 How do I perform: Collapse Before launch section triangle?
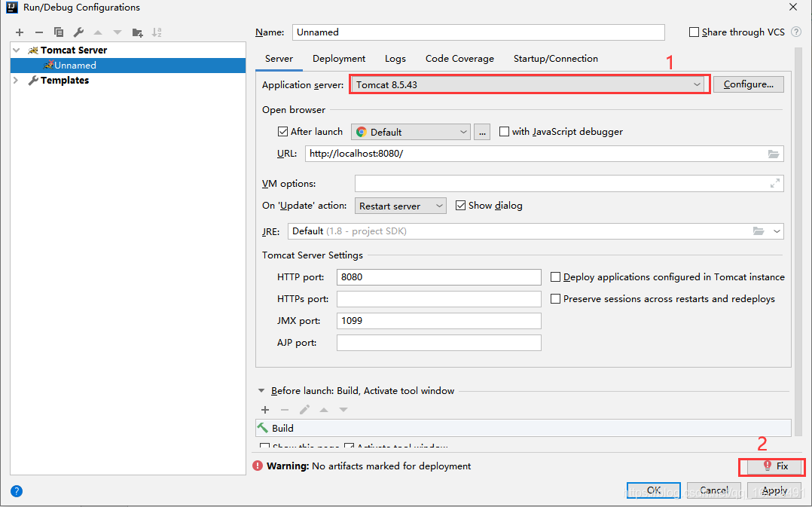point(261,391)
